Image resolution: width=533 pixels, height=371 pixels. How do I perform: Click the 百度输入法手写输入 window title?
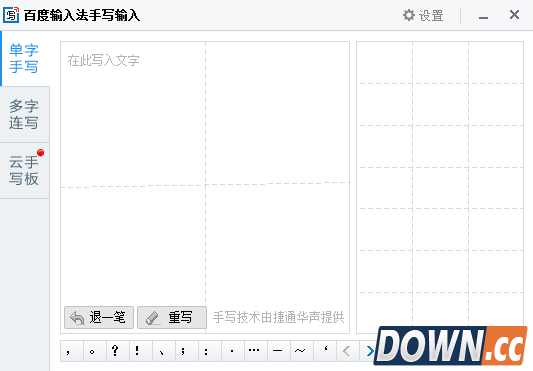(82, 15)
